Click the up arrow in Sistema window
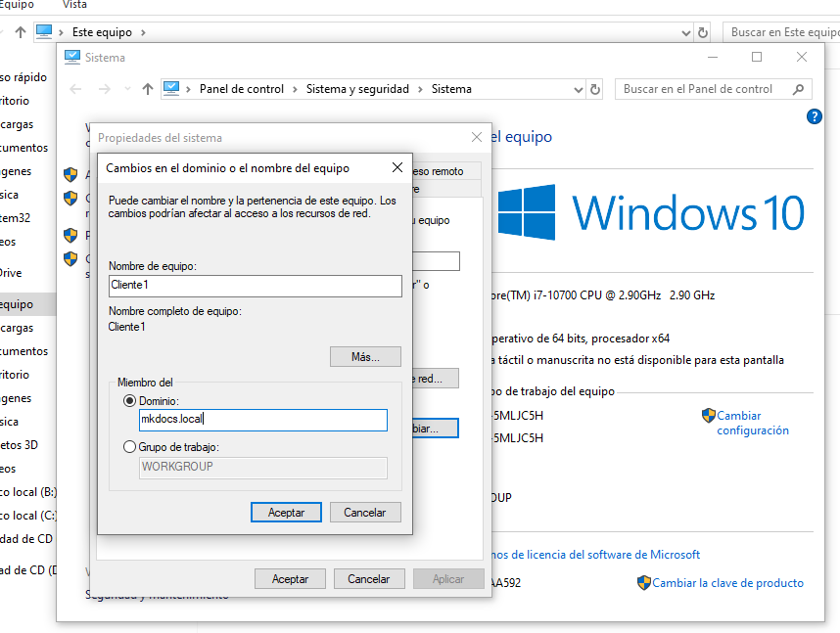 click(147, 89)
